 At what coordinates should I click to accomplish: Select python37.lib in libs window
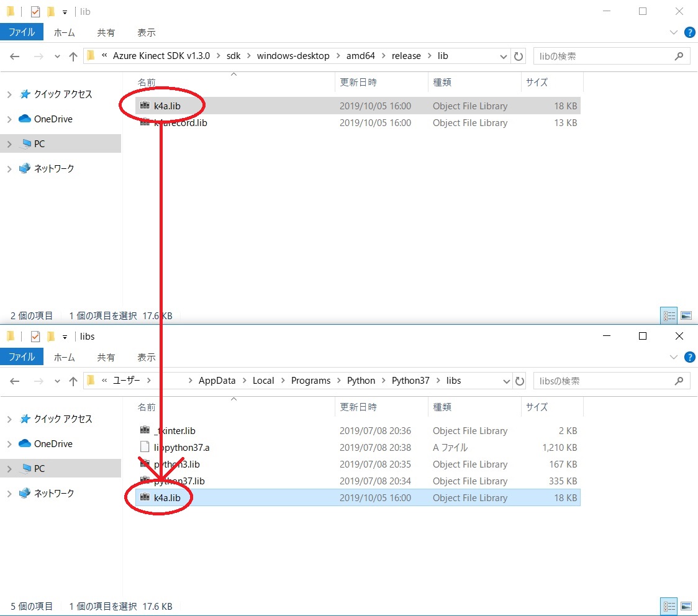[358, 481]
